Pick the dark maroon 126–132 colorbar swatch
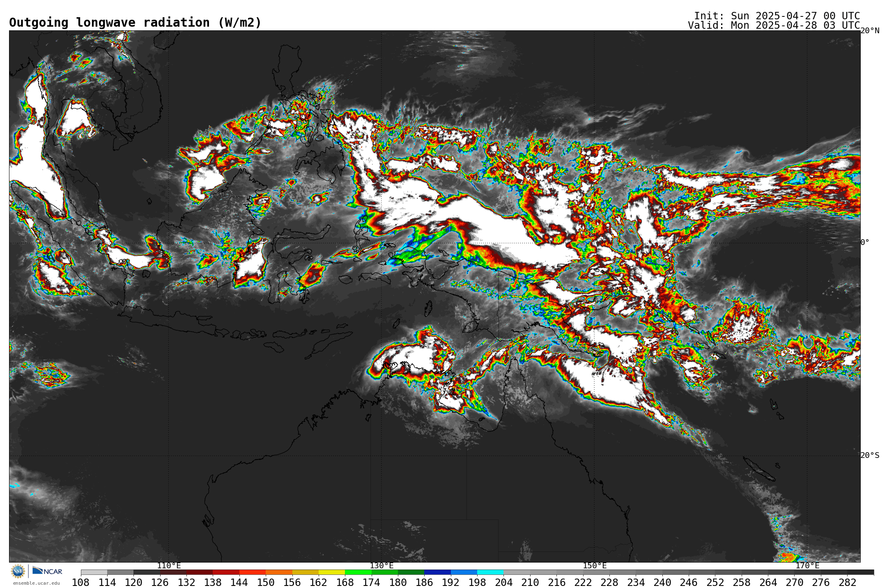The image size is (887, 588). click(x=173, y=572)
